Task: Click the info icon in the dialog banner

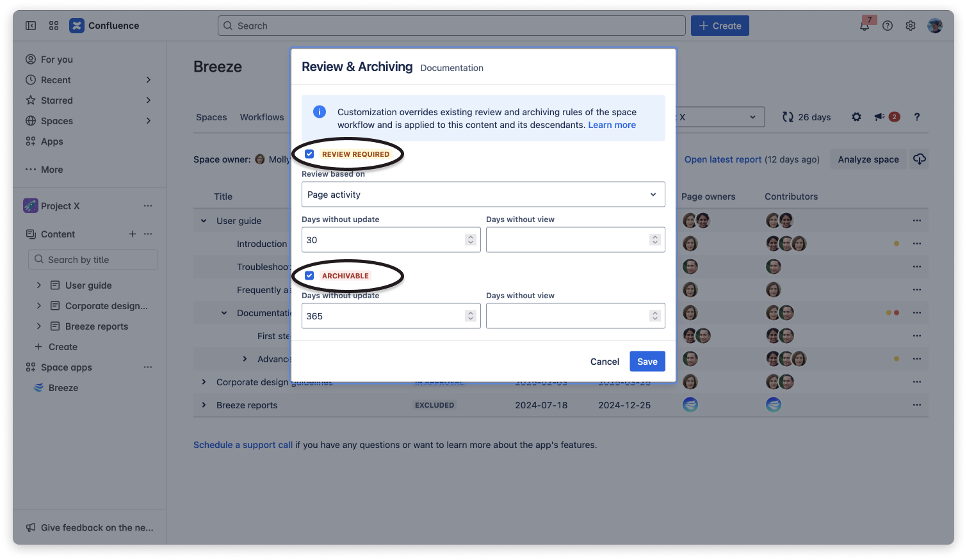Action: pyautogui.click(x=320, y=112)
